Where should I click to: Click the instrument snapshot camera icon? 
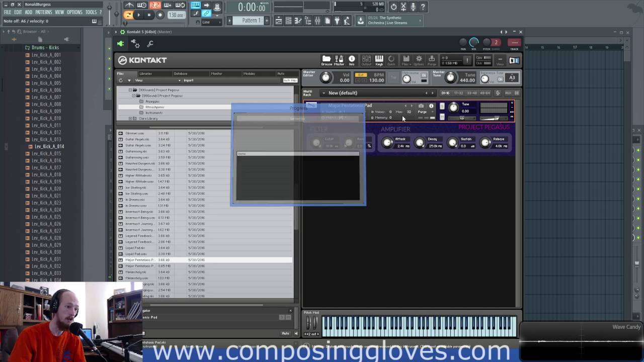point(421,106)
